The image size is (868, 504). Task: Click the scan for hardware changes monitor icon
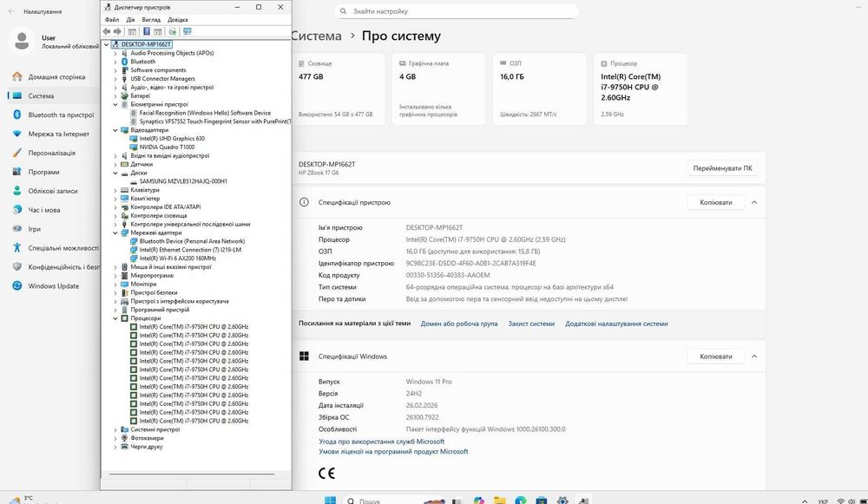(187, 31)
